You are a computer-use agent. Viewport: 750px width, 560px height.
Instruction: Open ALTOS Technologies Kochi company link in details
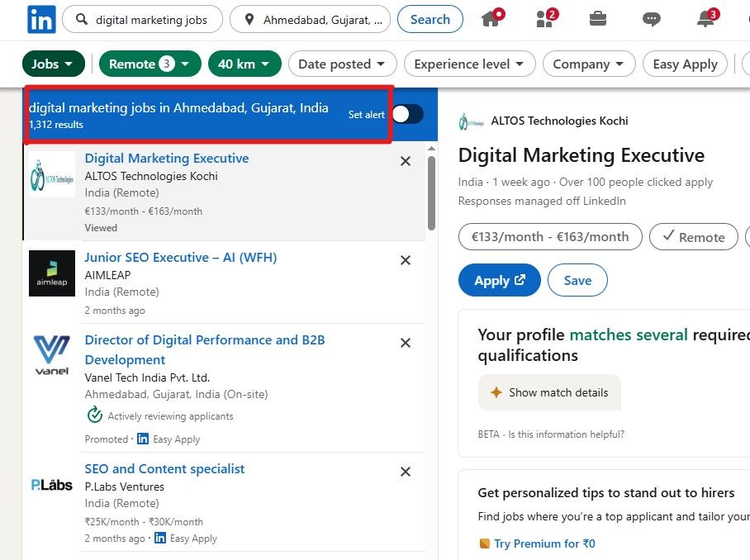[x=559, y=121]
